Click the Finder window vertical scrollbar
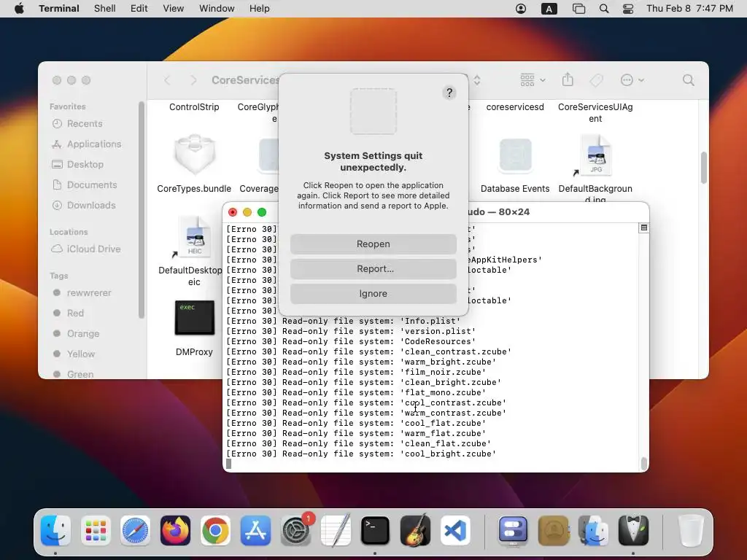Image resolution: width=747 pixels, height=560 pixels. pos(704,168)
